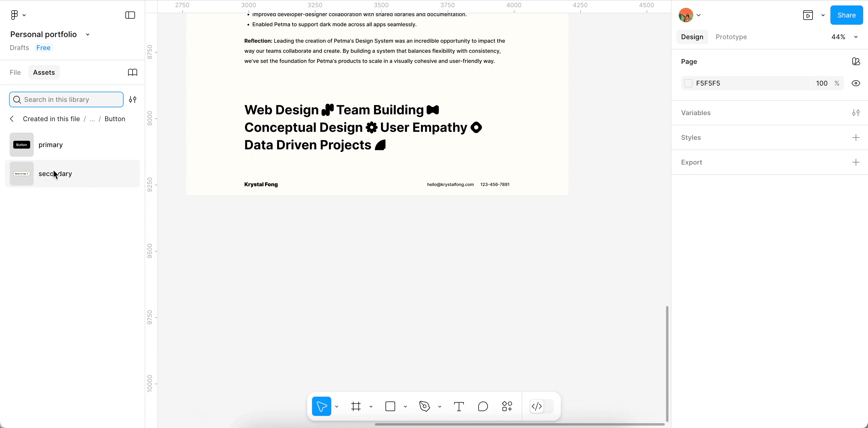This screenshot has width=868, height=428.
Task: Select the Comment tool
Action: pyautogui.click(x=483, y=406)
